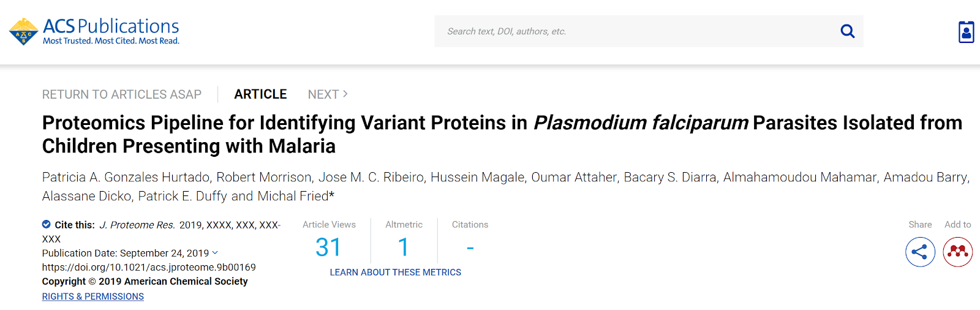Image resolution: width=980 pixels, height=310 pixels.
Task: Open the article DOI link
Action: tap(149, 267)
